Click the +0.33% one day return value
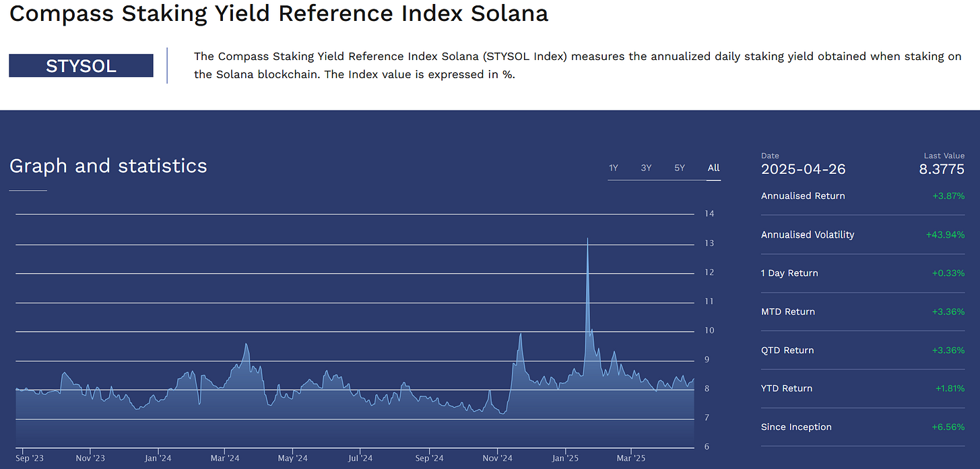The image size is (980, 469). pyautogui.click(x=948, y=273)
